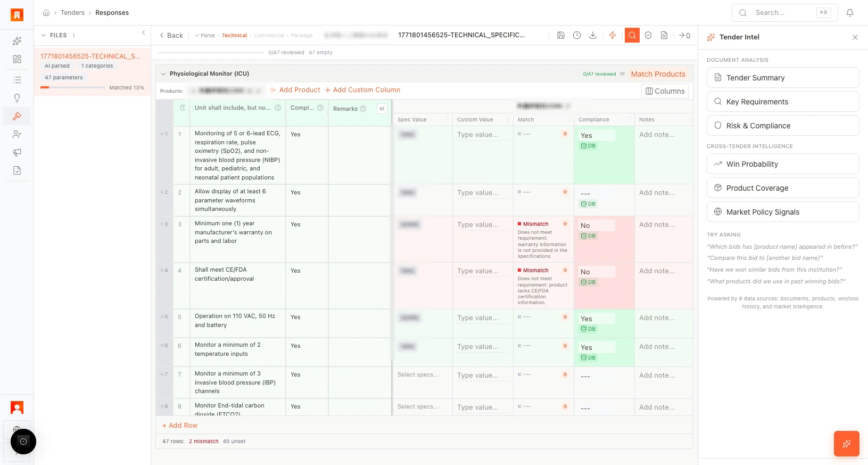Click the document toolbar icon

(x=664, y=35)
